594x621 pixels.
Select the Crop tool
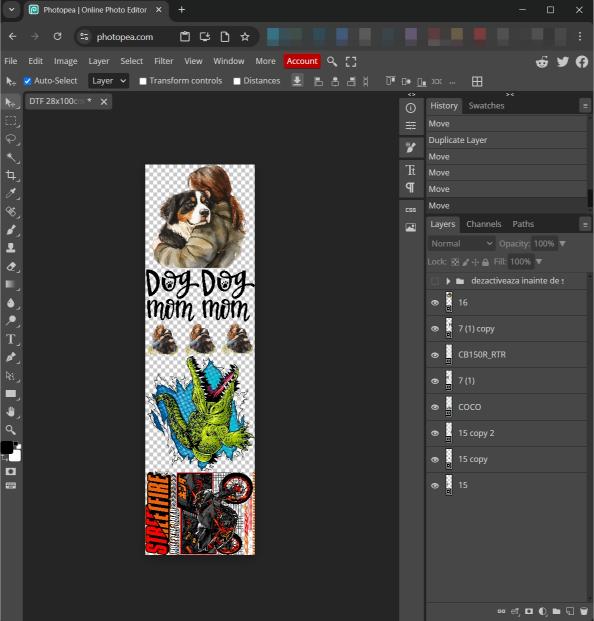tap(11, 175)
